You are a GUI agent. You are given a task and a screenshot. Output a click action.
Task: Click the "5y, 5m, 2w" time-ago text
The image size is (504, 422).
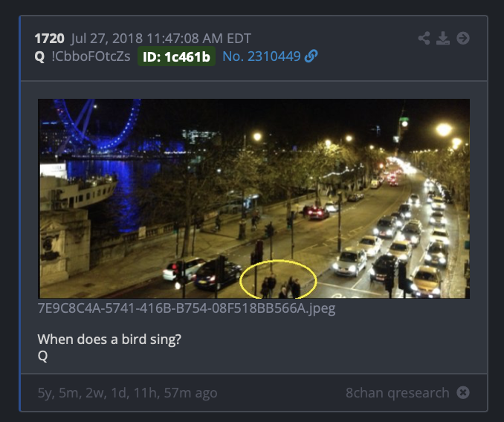128,393
